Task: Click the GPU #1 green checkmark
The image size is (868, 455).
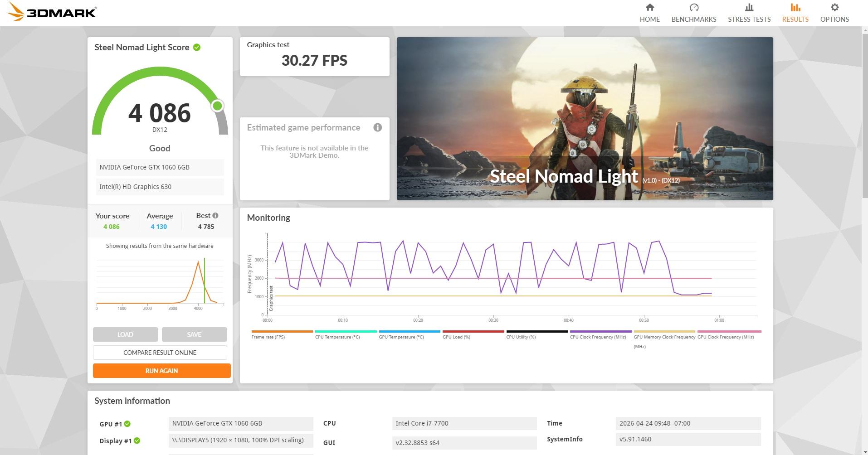Action: 127,424
